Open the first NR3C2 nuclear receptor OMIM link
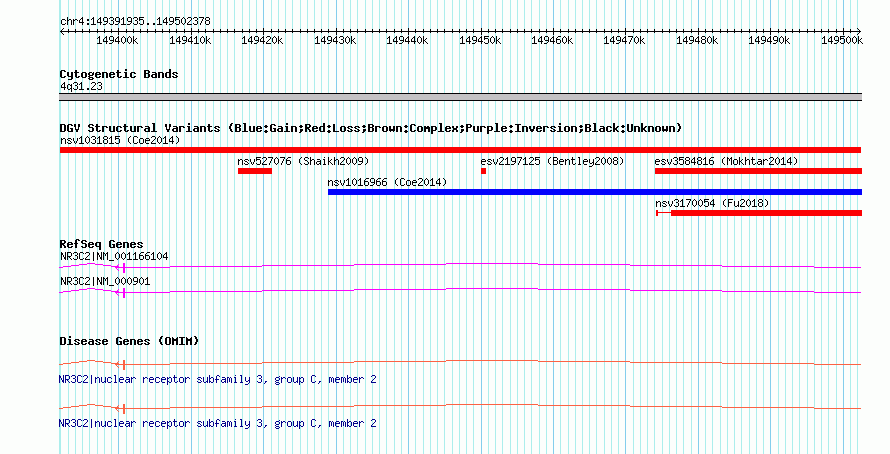 [x=218, y=379]
